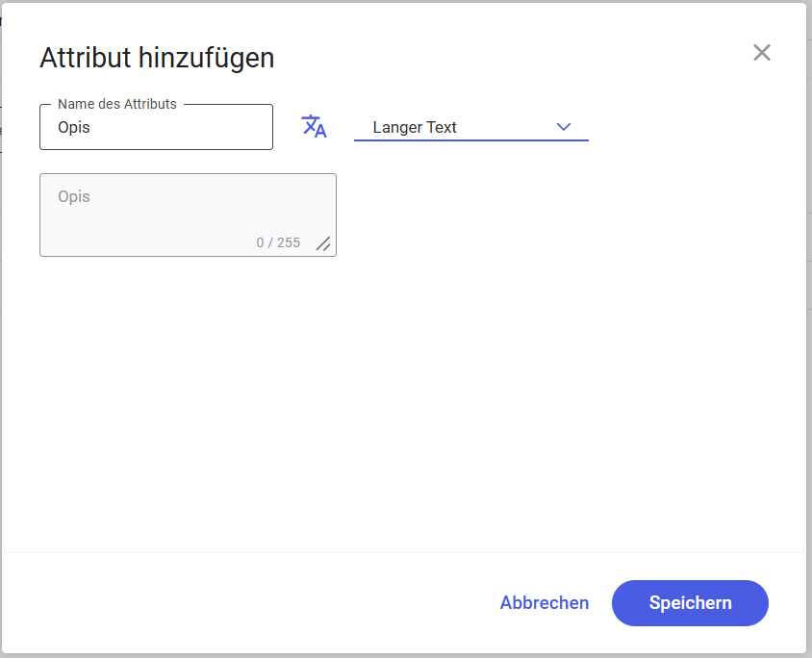Click the Abbrechen link
This screenshot has width=812, height=658.
tap(545, 603)
